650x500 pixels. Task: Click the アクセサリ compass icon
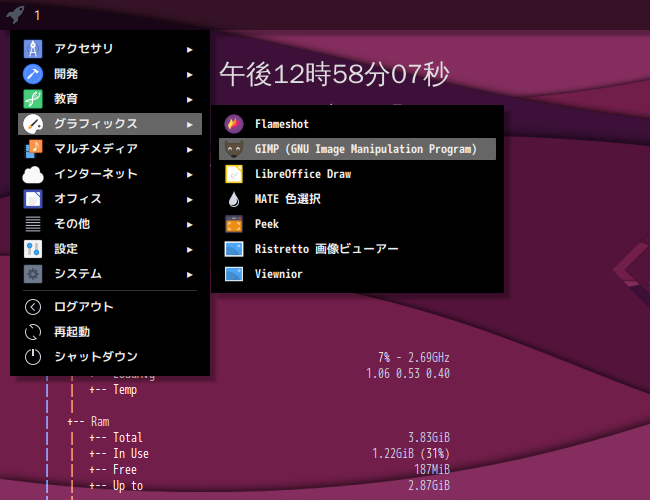click(x=33, y=49)
